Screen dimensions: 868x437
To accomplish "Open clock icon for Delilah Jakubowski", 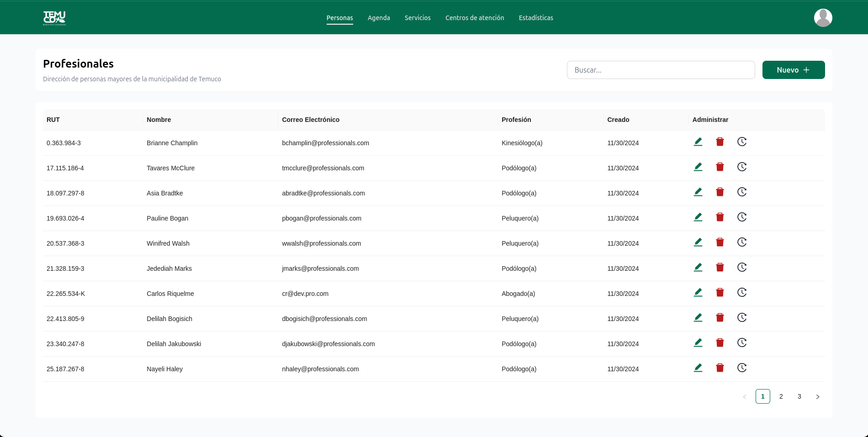I will pyautogui.click(x=742, y=343).
